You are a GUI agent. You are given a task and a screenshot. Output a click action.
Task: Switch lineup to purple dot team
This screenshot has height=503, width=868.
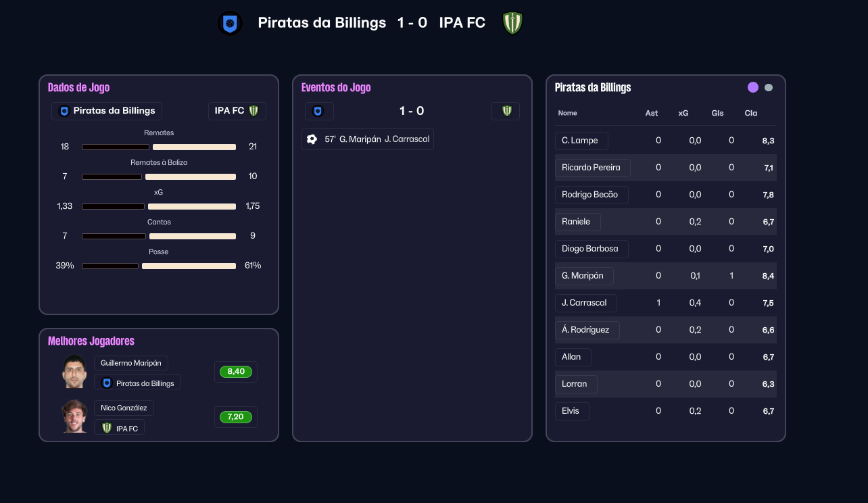pos(753,87)
